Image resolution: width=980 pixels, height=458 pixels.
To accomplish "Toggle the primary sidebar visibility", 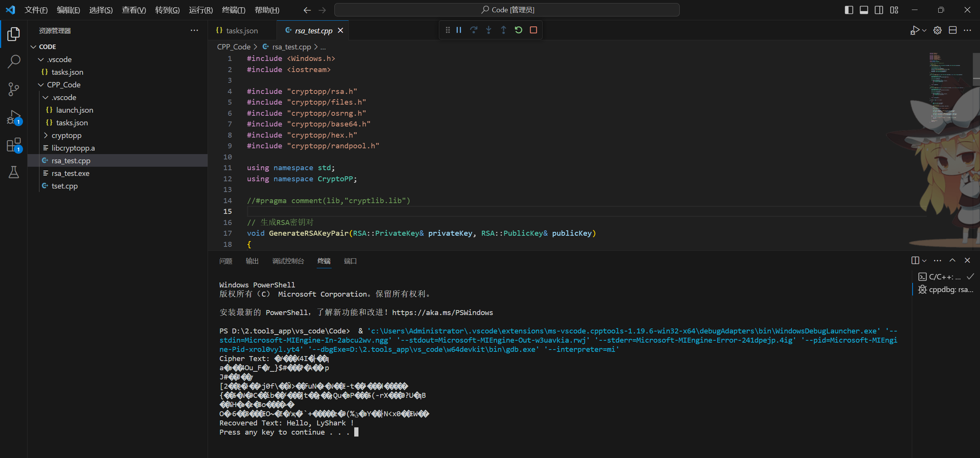I will click(849, 10).
